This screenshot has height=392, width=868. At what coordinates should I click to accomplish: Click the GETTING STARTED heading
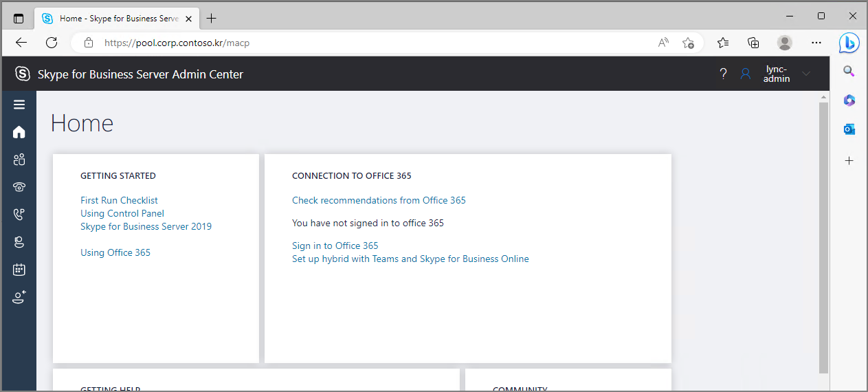[118, 175]
